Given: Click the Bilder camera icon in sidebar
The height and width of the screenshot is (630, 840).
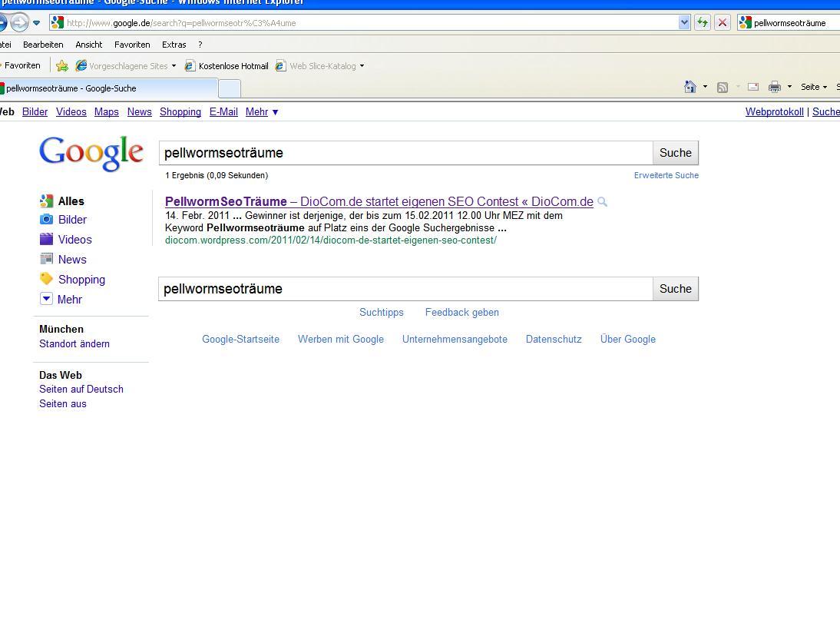Looking at the screenshot, I should click(47, 219).
